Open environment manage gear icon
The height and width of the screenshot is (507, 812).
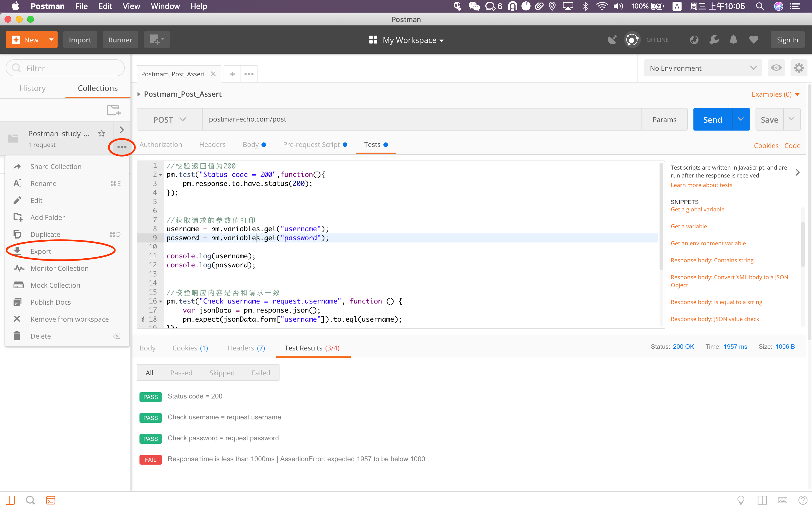pos(799,68)
